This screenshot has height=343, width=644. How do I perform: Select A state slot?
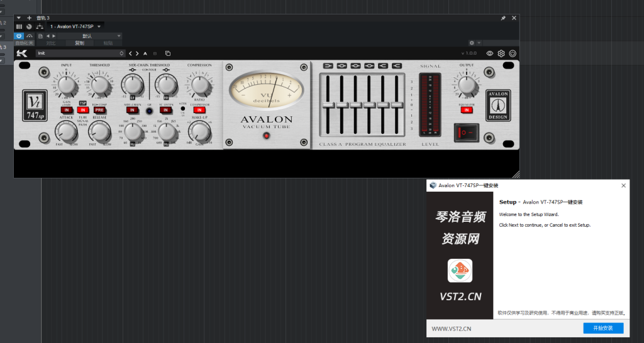tap(145, 53)
